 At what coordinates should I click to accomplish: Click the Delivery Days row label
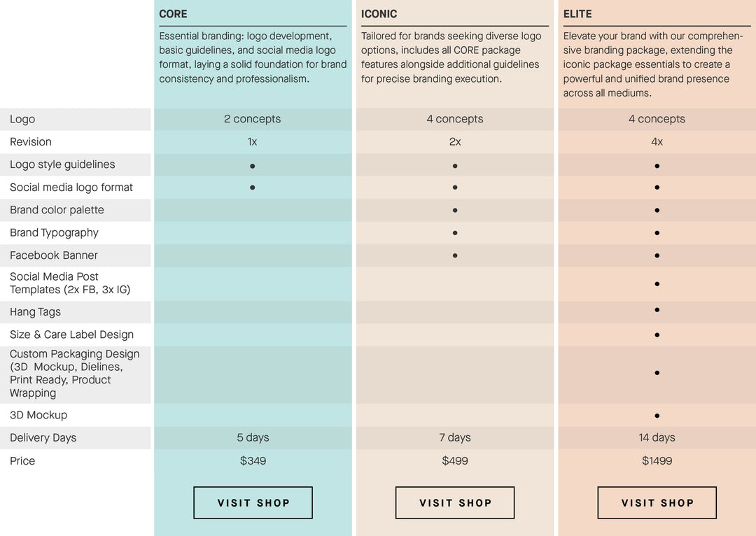[x=43, y=438]
